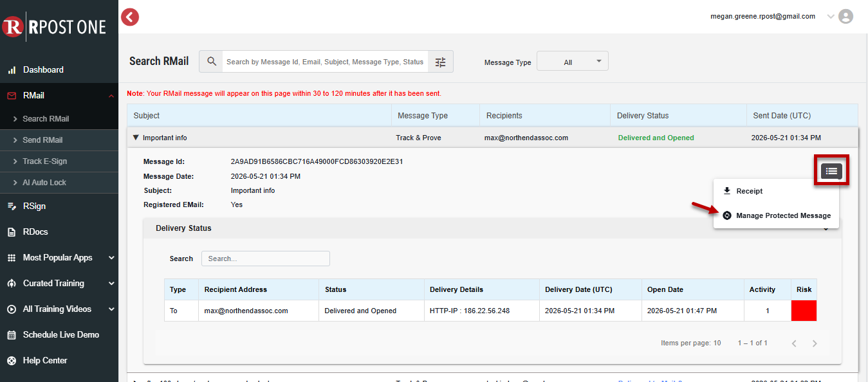
Task: Collapse the Delivery Status panel header
Action: 492,228
